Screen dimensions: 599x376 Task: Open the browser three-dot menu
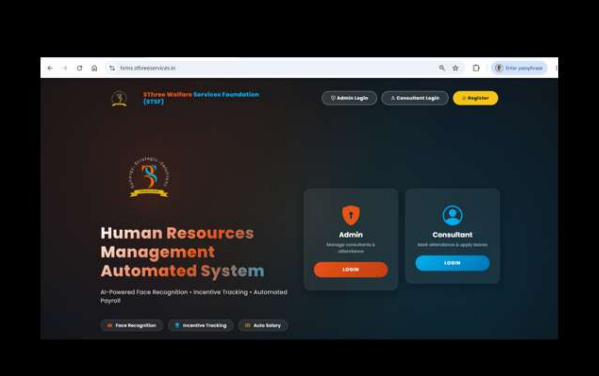(556, 68)
